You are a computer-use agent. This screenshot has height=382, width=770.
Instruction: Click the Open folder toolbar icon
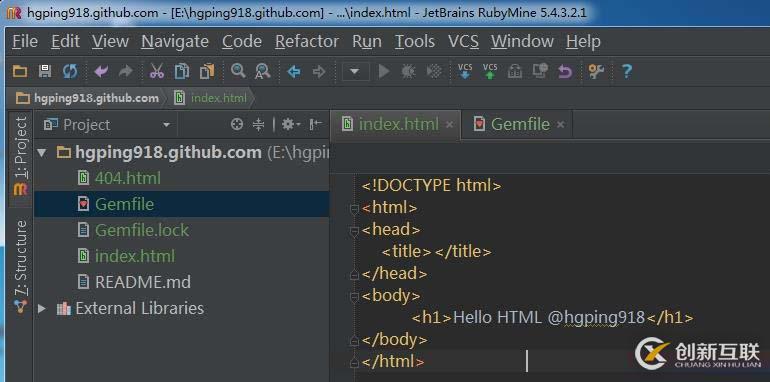coord(20,72)
